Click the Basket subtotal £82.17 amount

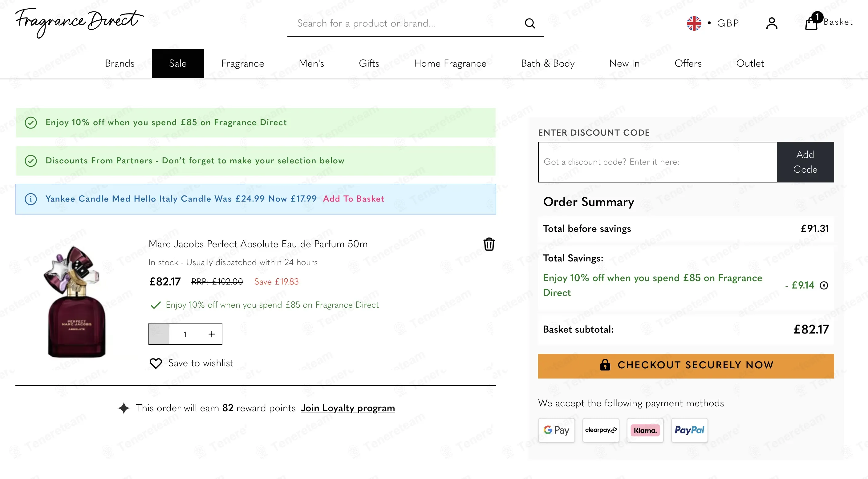pyautogui.click(x=811, y=329)
